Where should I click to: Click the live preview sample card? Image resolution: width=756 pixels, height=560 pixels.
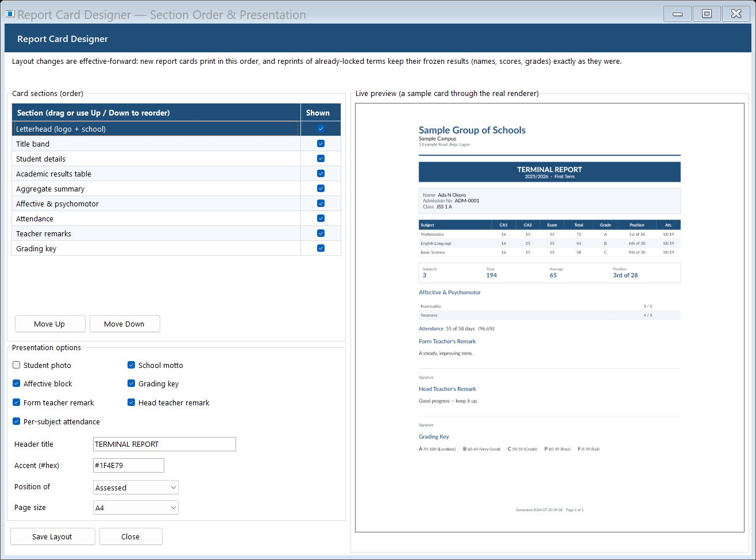coord(550,317)
